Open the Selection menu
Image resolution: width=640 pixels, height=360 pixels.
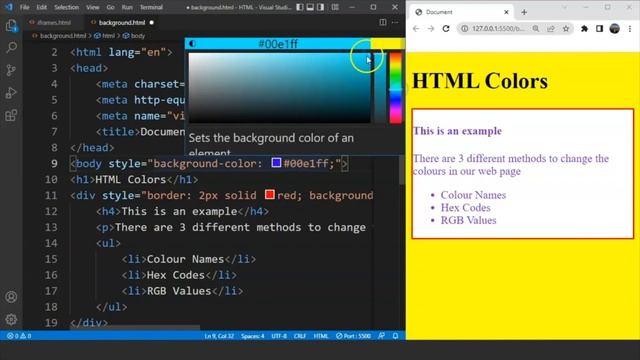pos(67,7)
